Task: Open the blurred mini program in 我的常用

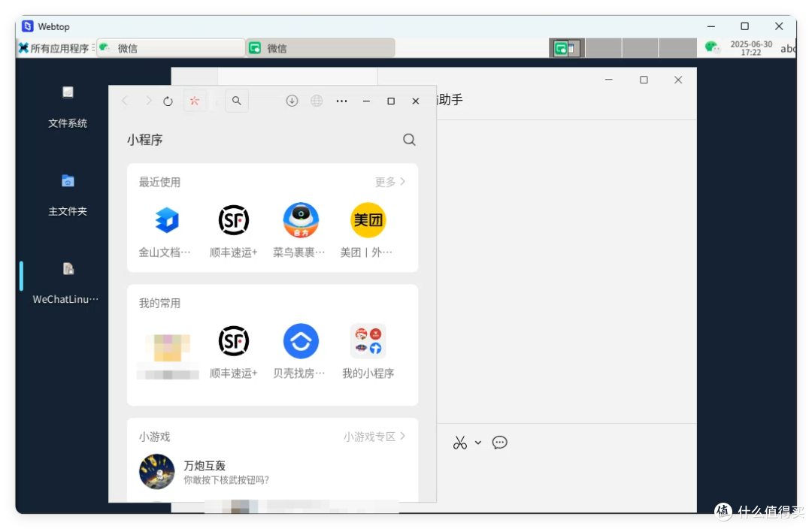Action: coord(167,356)
